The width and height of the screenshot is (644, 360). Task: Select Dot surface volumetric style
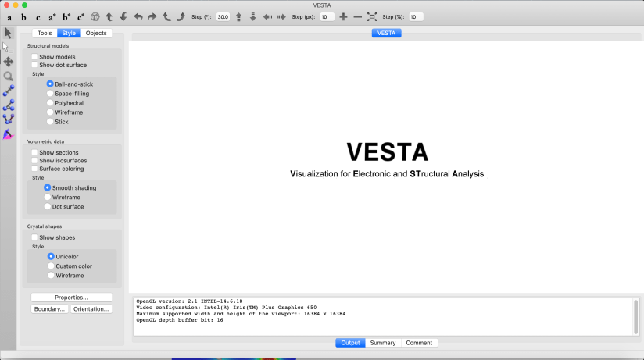[x=47, y=206]
